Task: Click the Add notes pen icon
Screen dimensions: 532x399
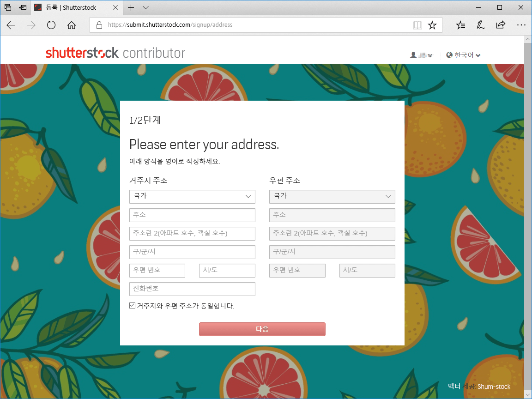Action: (x=480, y=25)
